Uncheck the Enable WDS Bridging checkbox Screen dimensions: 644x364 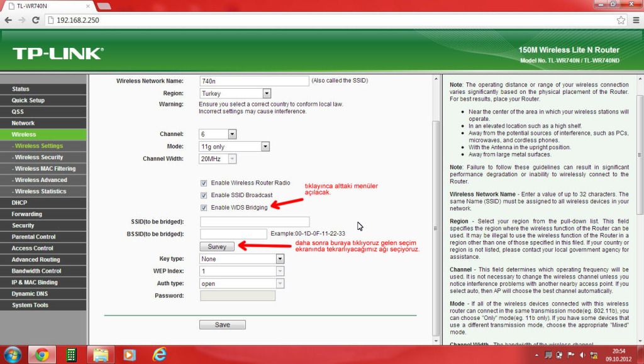click(x=204, y=208)
